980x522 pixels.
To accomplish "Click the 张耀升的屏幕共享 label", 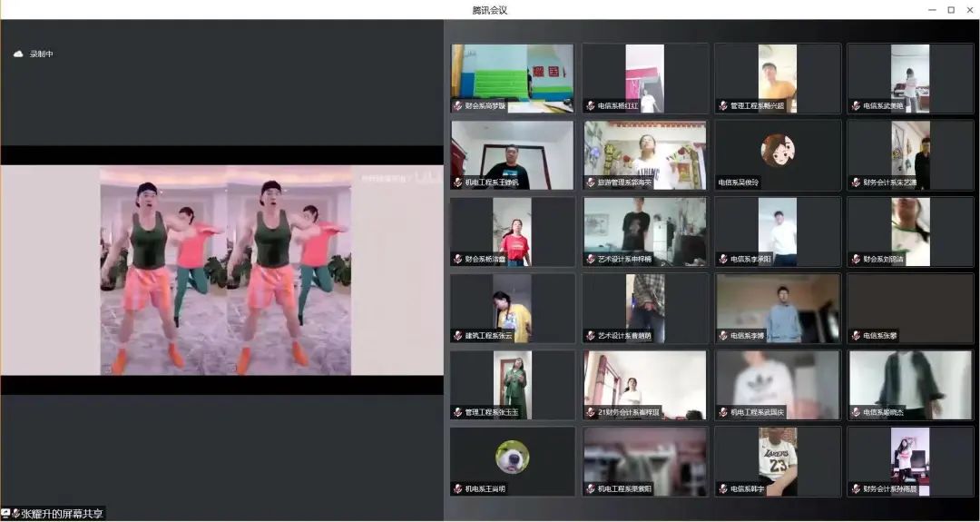I will (62, 514).
